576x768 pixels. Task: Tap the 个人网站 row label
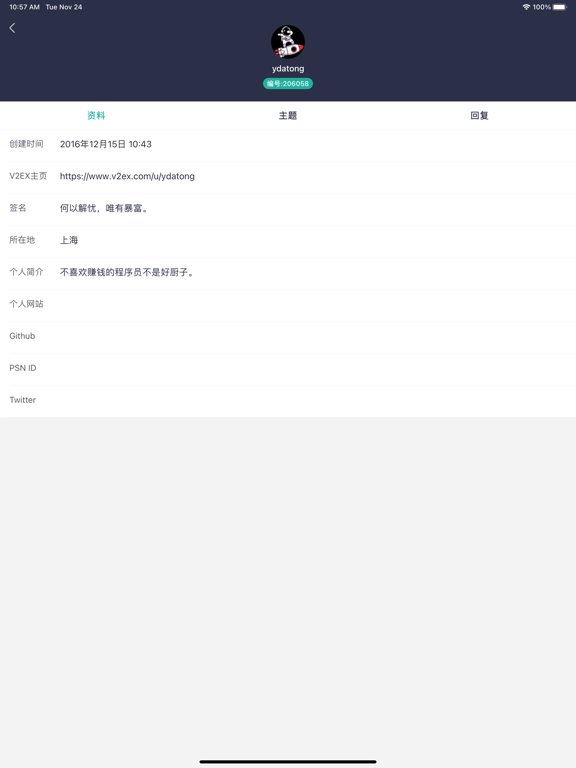click(26, 304)
